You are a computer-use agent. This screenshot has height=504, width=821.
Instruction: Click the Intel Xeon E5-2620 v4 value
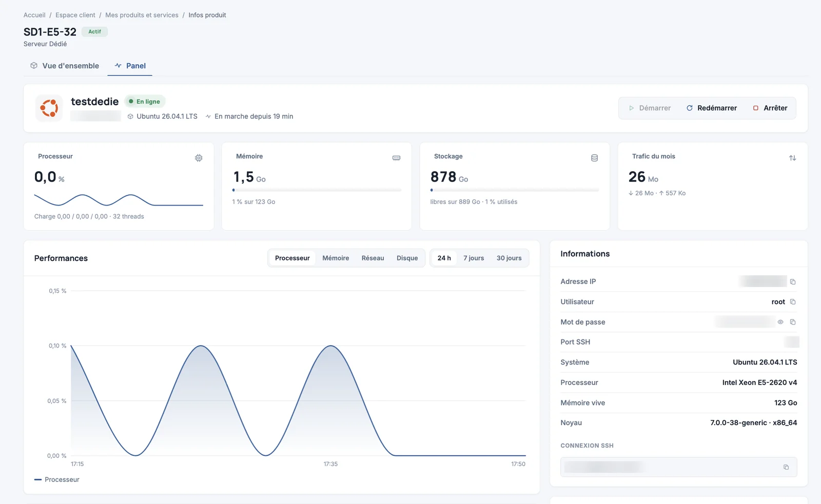click(x=759, y=382)
